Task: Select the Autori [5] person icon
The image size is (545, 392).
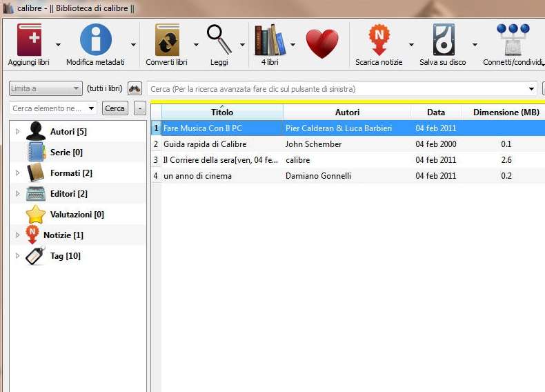Action: (x=35, y=131)
